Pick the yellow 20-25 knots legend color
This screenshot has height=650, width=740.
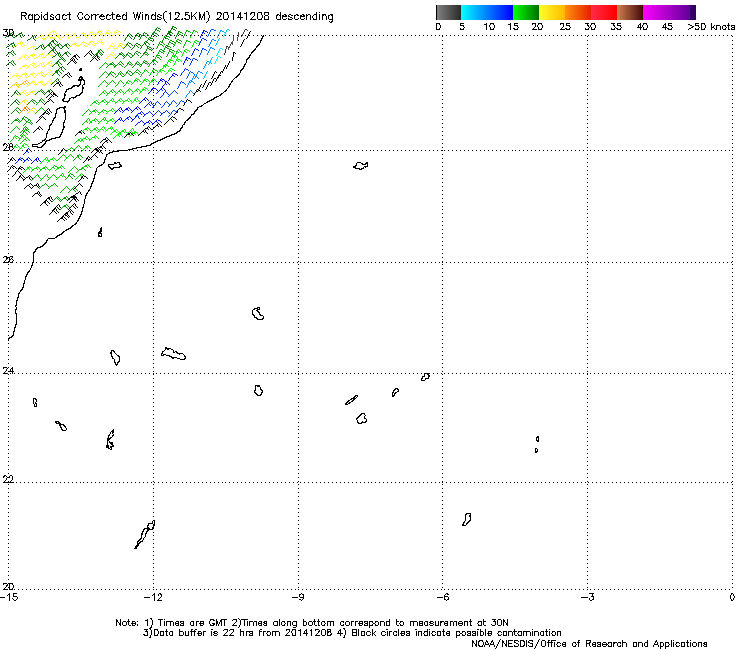coord(552,12)
